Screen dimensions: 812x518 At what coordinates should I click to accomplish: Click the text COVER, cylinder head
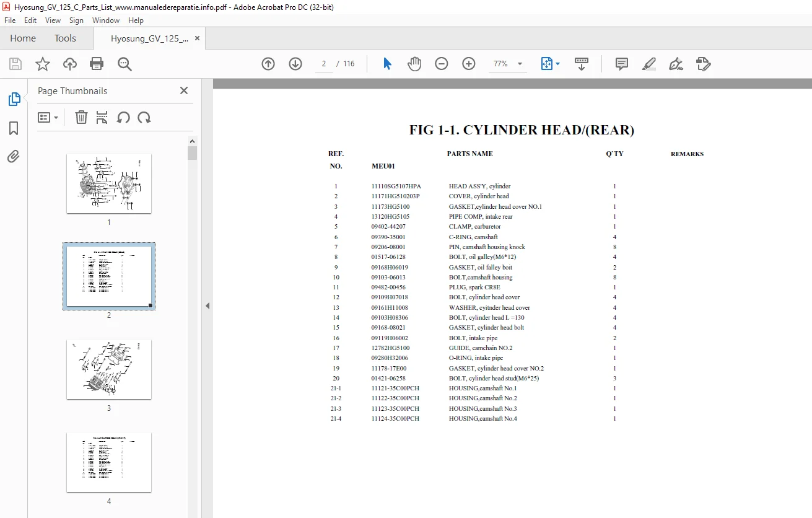click(x=479, y=196)
